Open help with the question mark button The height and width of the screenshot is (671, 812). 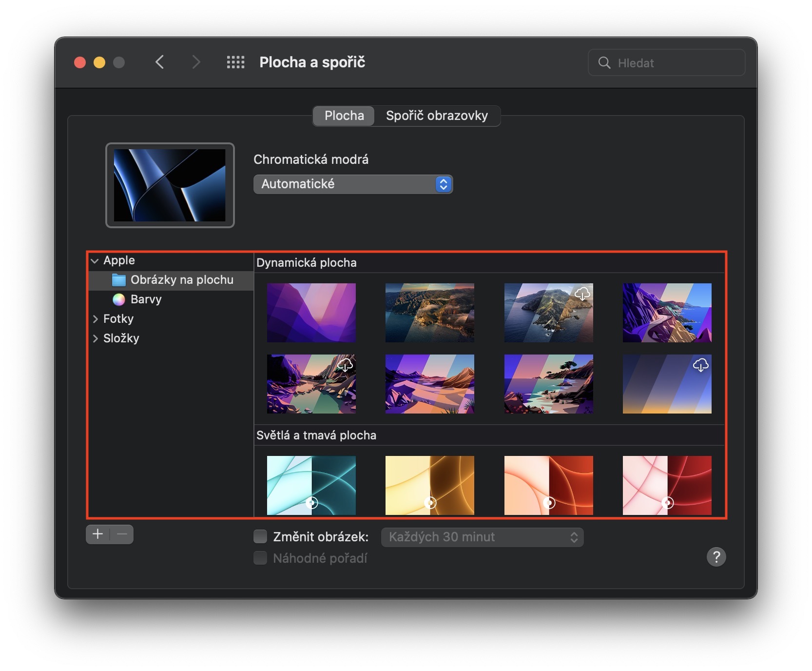(716, 557)
